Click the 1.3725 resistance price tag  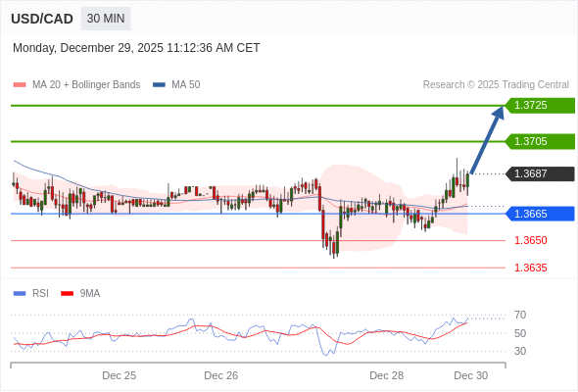(x=540, y=106)
